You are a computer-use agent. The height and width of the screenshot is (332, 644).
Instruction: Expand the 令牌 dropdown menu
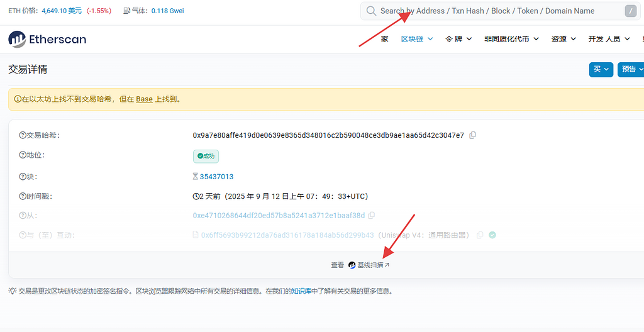[x=458, y=39]
